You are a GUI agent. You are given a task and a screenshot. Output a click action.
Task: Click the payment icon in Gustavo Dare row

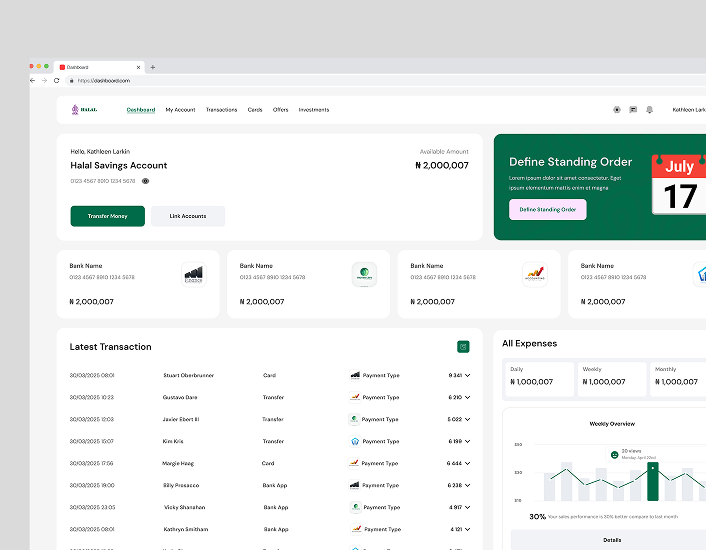coord(355,397)
